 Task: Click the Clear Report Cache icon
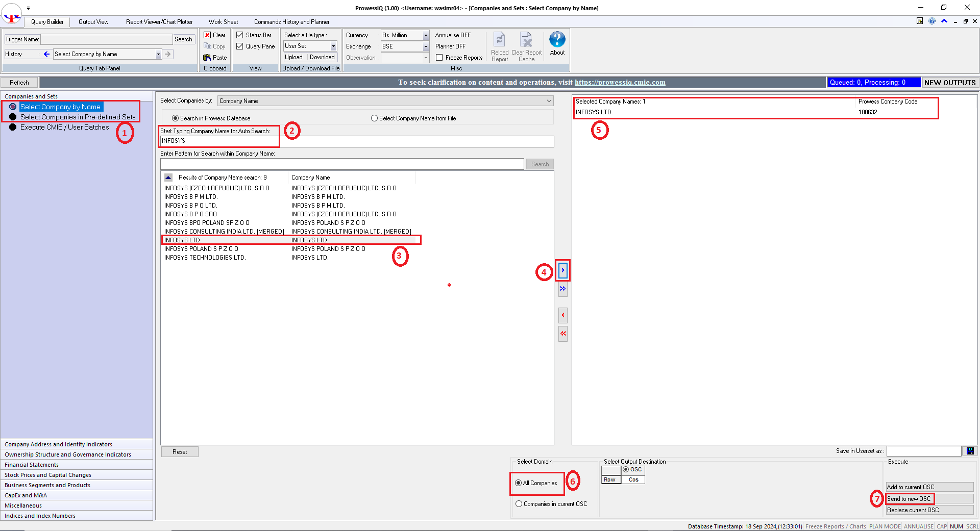coord(526,40)
